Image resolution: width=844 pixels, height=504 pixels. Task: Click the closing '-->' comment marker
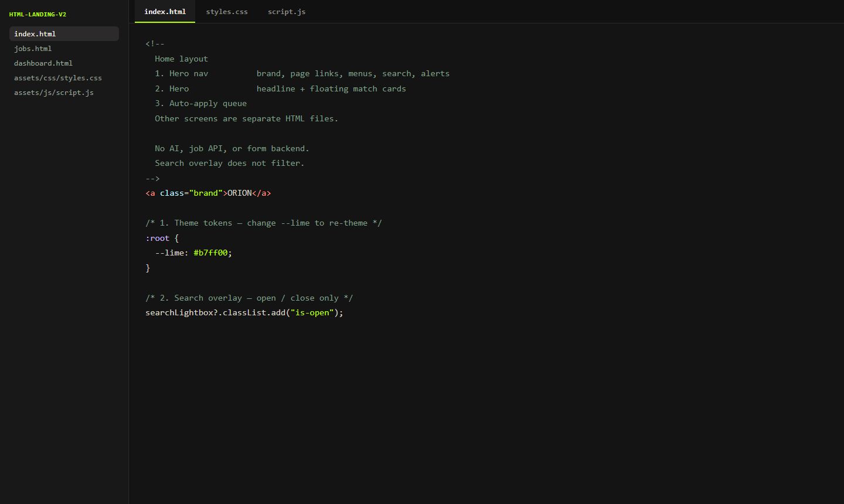152,178
